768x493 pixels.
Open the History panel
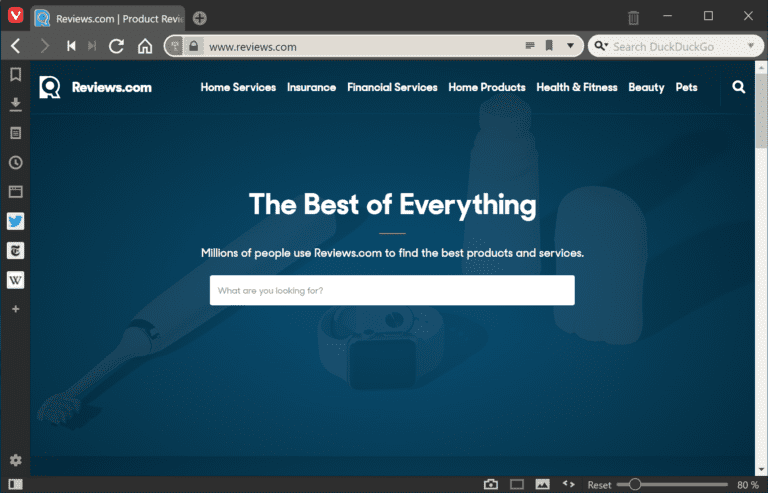click(16, 163)
